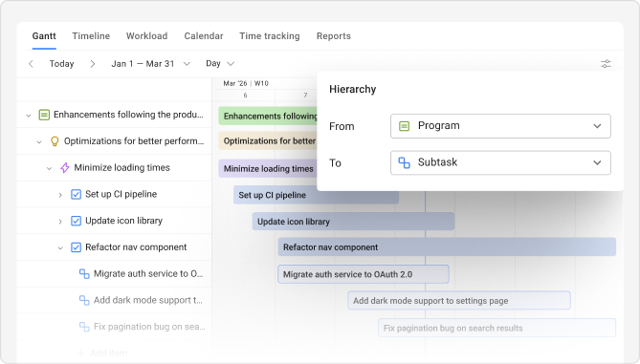Click the Set up CI pipeline Gantt bar
Image resolution: width=640 pixels, height=364 pixels.
[x=317, y=195]
